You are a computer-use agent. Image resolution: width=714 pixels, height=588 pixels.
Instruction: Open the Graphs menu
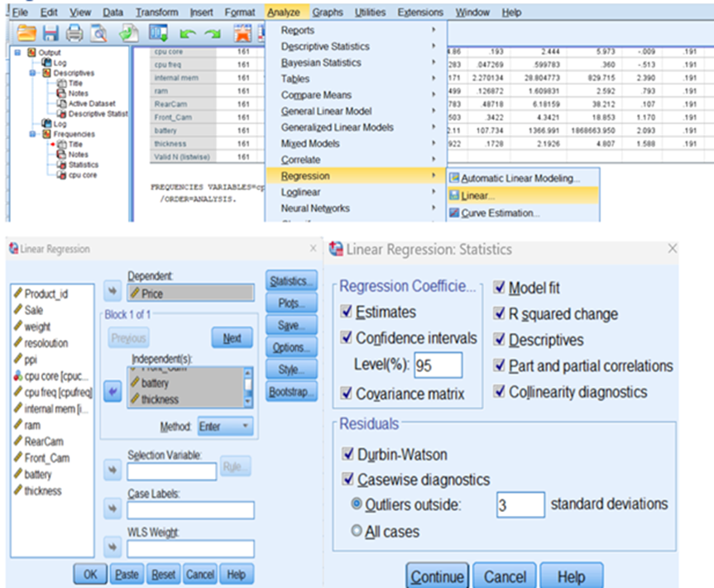pyautogui.click(x=328, y=12)
